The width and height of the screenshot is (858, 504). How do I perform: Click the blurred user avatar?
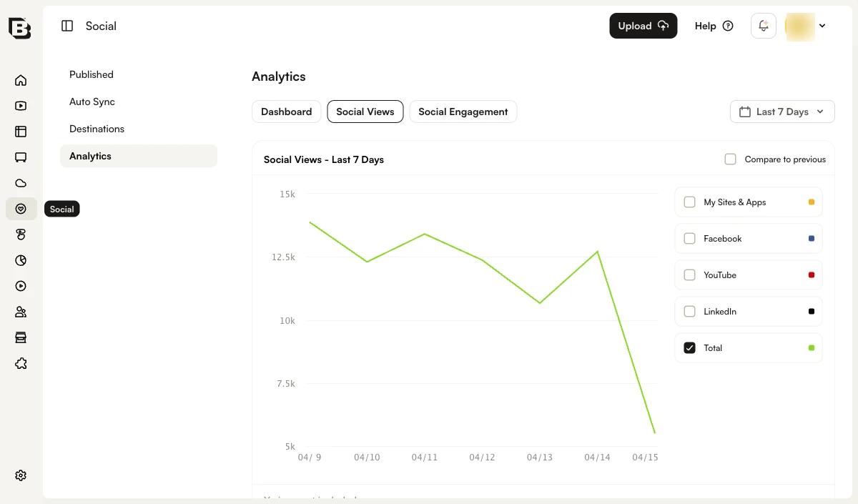[799, 26]
